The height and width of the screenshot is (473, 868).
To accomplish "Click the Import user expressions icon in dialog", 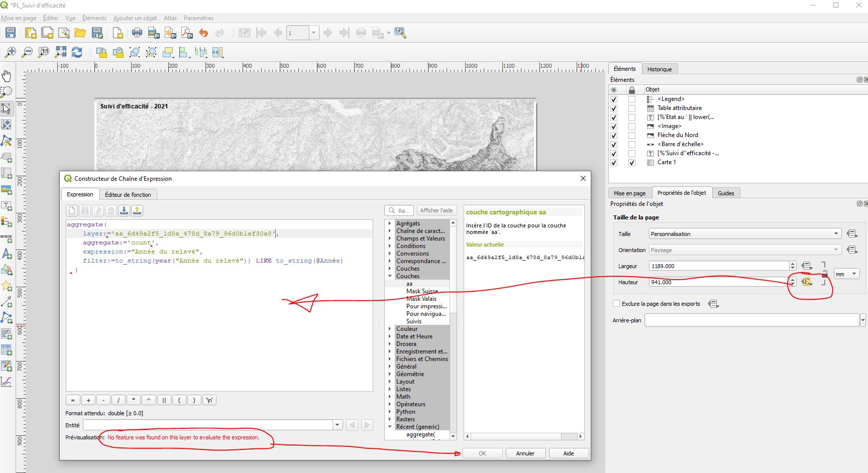I will (124, 210).
